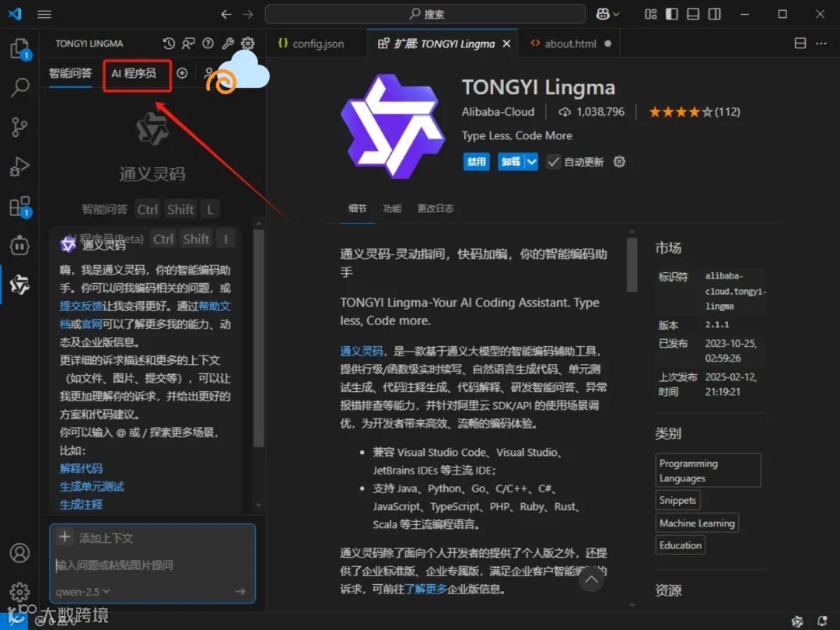Toggle bottom panel visibility

pyautogui.click(x=693, y=14)
